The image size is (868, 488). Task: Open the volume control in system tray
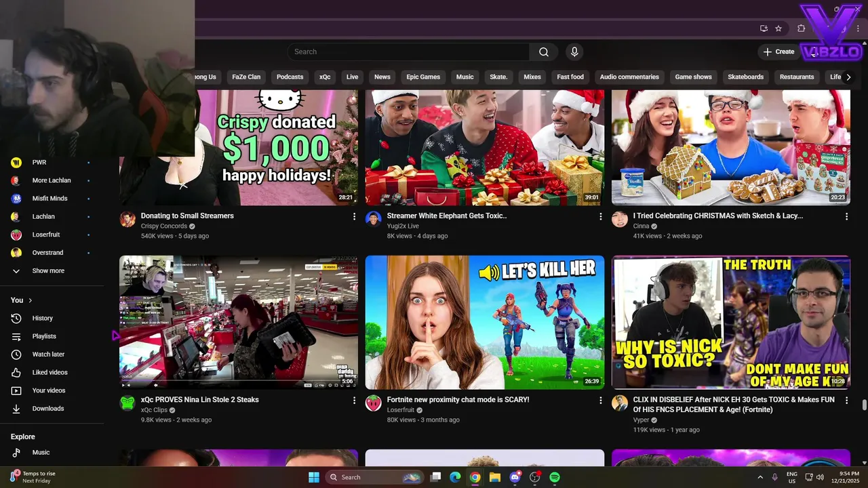pos(821,477)
